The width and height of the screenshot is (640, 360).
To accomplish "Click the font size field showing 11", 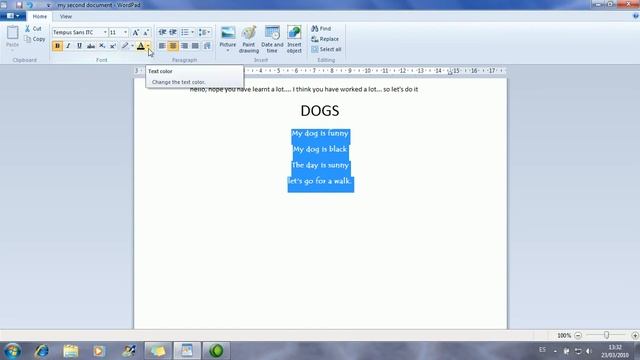I will (116, 32).
